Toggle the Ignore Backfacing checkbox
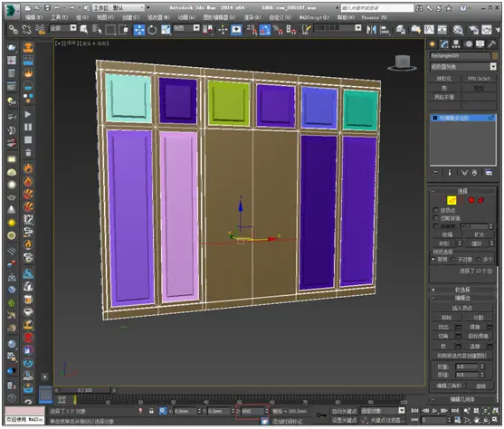This screenshot has width=504, height=429. 436,218
